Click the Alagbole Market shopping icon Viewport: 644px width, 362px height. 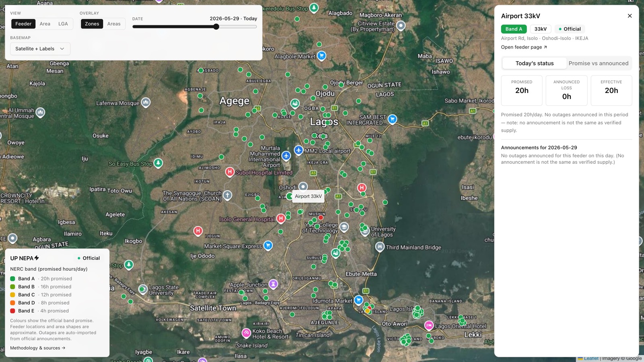321,56
